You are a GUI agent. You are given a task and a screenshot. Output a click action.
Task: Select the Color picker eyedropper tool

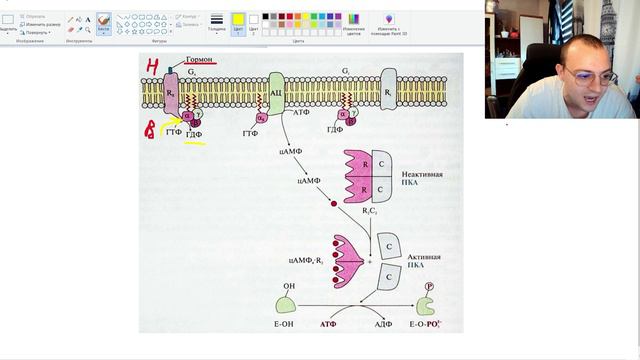click(79, 30)
